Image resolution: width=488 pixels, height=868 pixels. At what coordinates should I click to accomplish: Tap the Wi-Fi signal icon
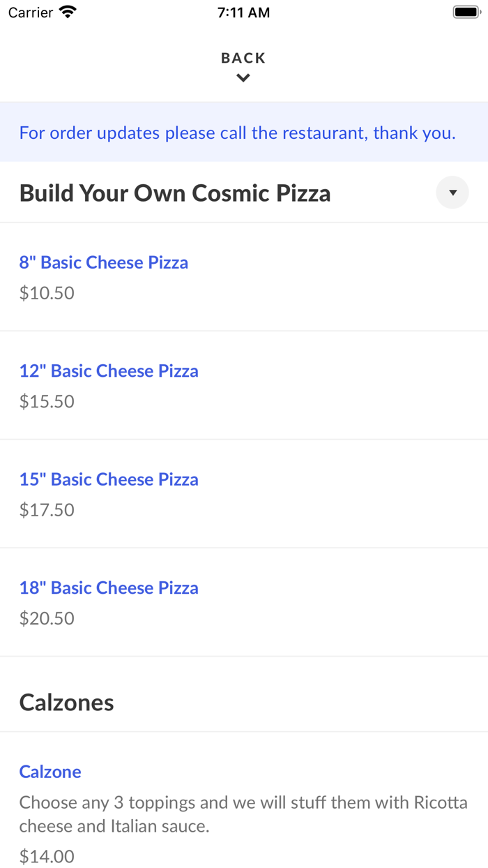(x=66, y=12)
